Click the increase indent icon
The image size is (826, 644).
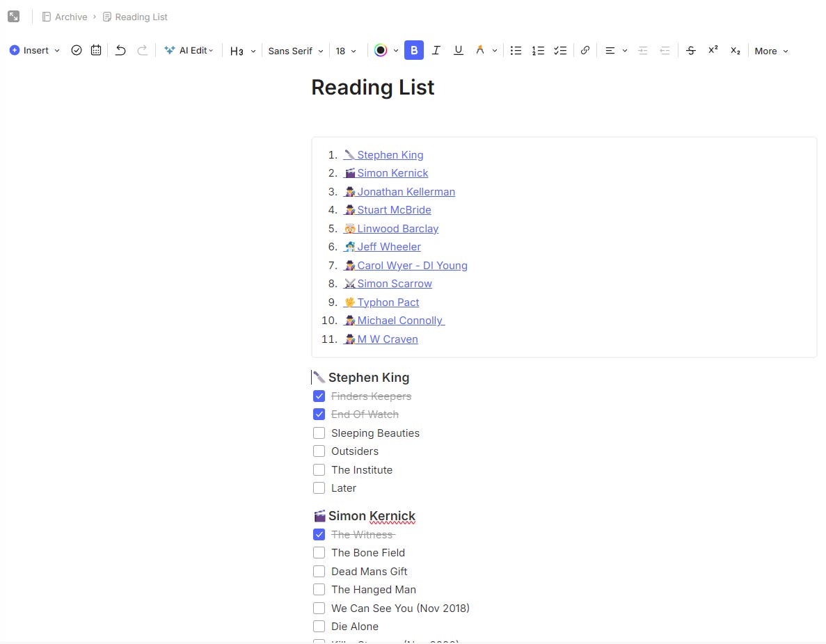point(643,51)
